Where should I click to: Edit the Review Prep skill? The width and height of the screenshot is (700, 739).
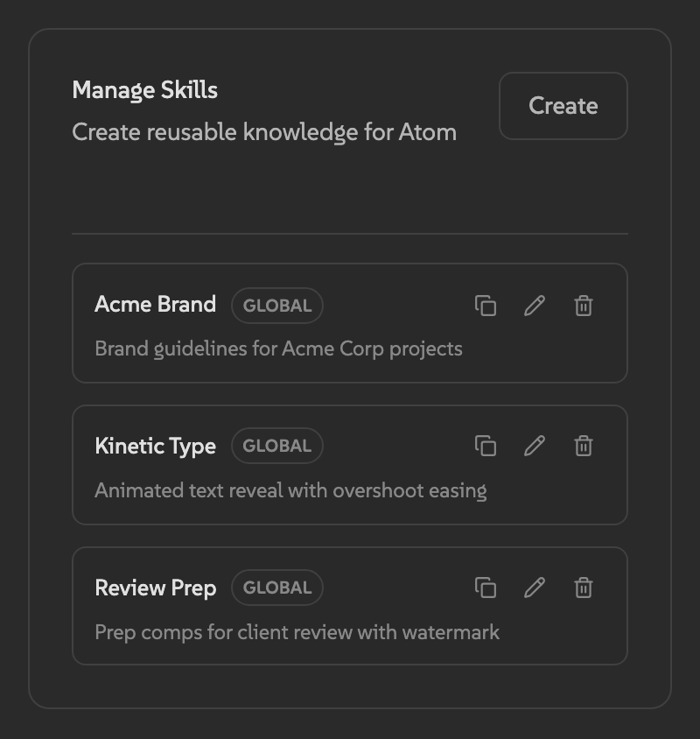(x=535, y=588)
